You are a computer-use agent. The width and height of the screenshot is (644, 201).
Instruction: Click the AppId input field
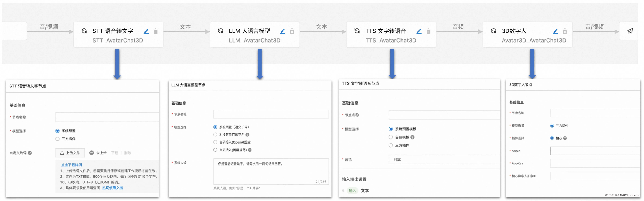(x=595, y=151)
